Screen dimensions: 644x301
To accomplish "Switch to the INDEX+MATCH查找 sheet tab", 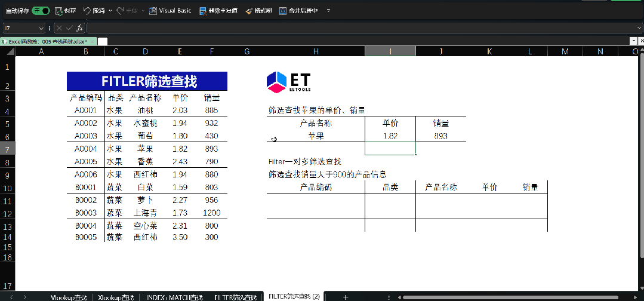I will pos(174,297).
